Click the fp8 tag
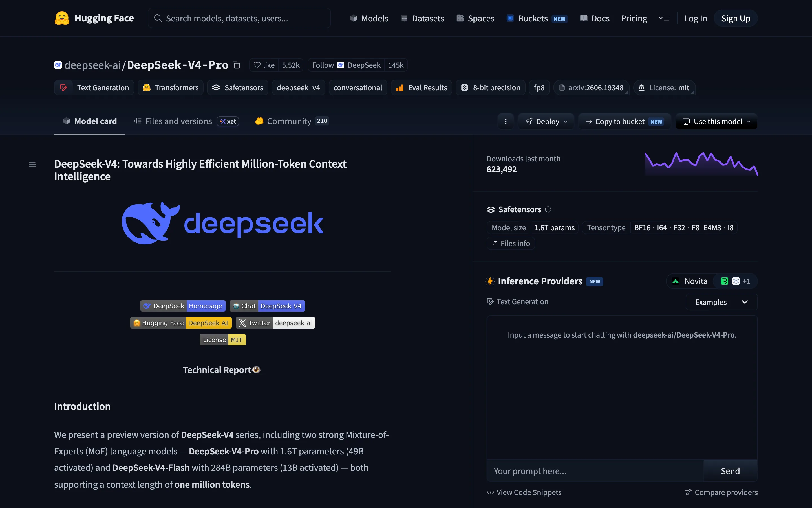The width and height of the screenshot is (812, 508). (x=539, y=88)
